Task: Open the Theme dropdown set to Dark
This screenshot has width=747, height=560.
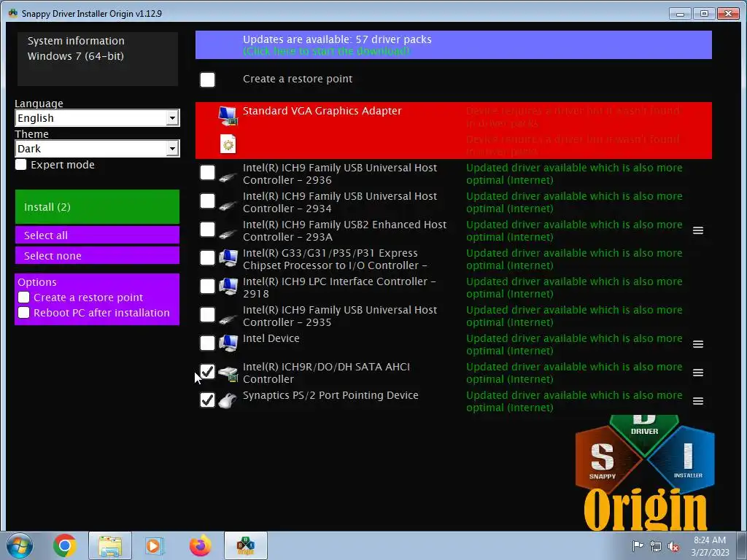Action: click(x=97, y=149)
